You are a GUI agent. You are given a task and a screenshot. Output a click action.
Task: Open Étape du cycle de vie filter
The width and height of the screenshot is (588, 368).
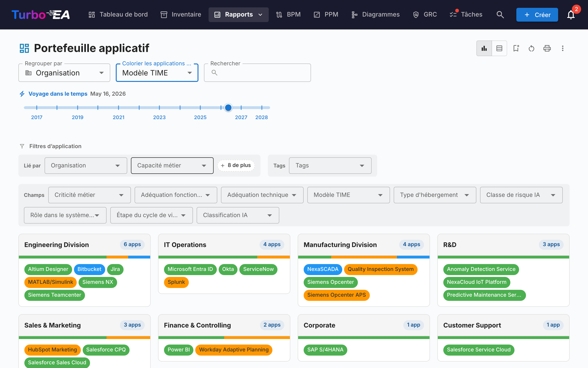click(x=151, y=215)
